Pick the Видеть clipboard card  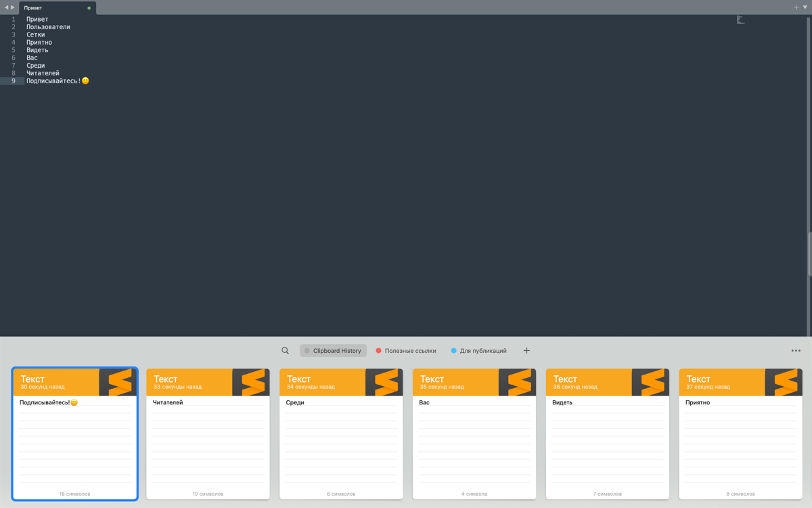click(608, 440)
